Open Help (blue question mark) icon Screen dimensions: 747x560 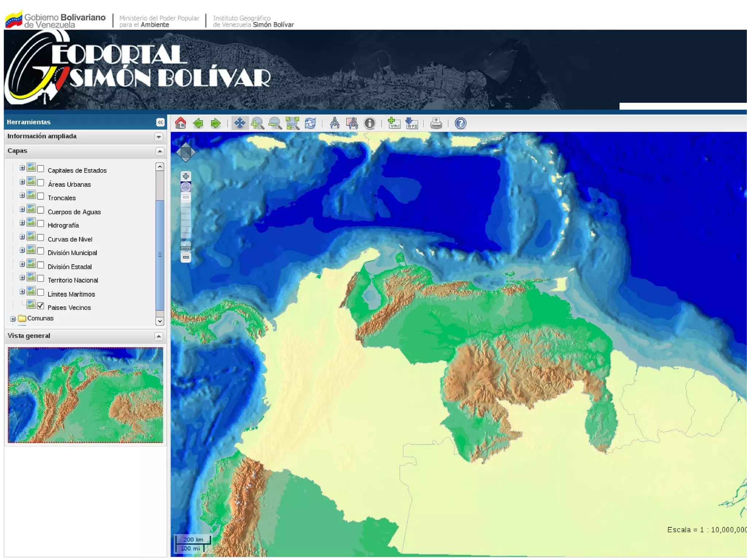click(x=460, y=123)
